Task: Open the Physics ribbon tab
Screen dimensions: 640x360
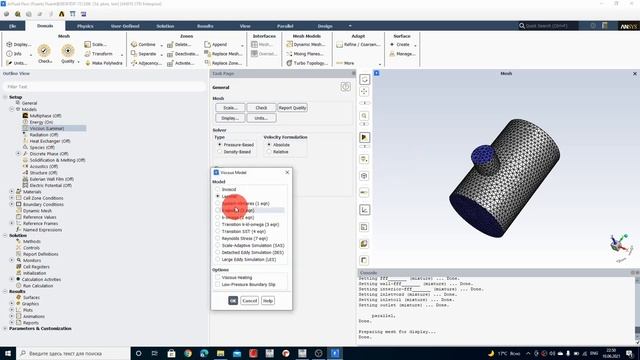Action: (85, 26)
